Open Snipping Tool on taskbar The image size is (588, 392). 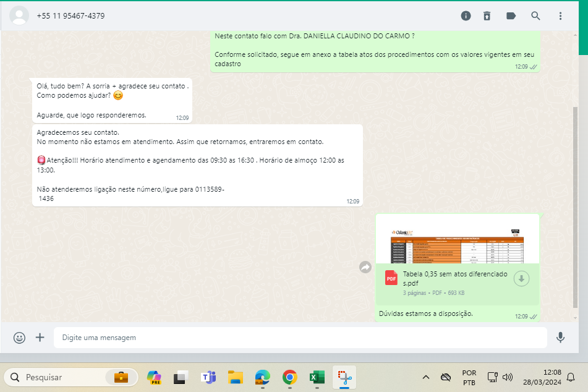pos(344,377)
